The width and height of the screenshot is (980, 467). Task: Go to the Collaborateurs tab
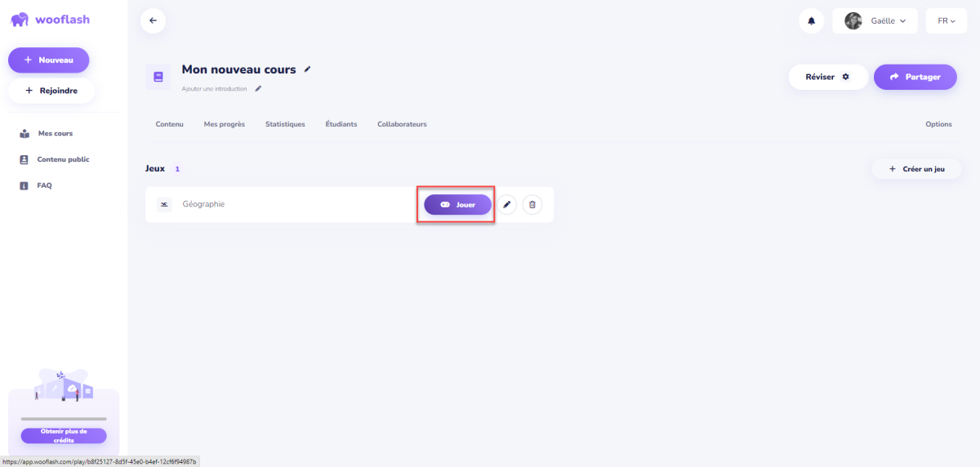click(x=402, y=124)
